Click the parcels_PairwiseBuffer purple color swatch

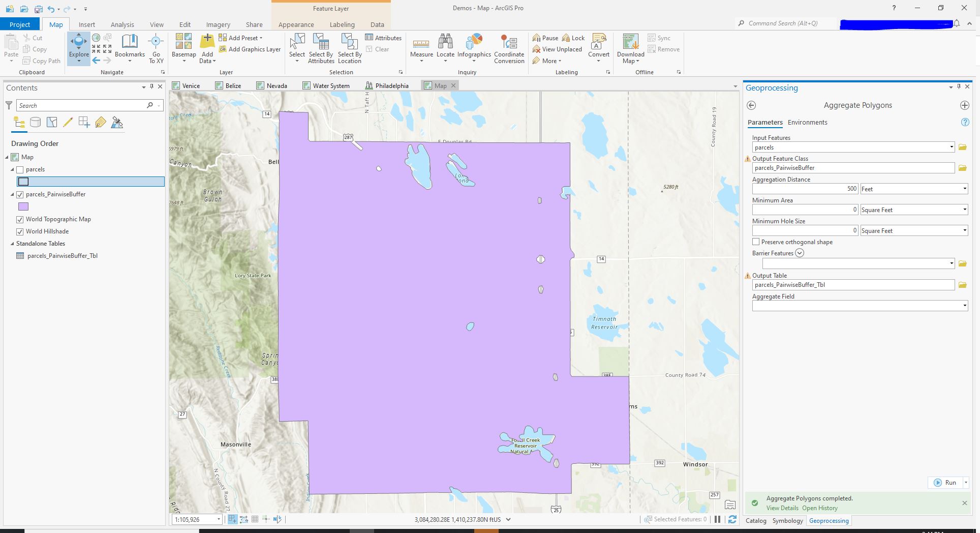(24, 206)
